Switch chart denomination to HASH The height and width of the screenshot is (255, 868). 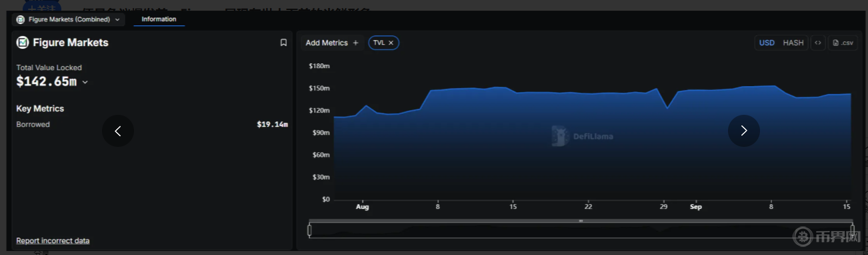pos(793,43)
